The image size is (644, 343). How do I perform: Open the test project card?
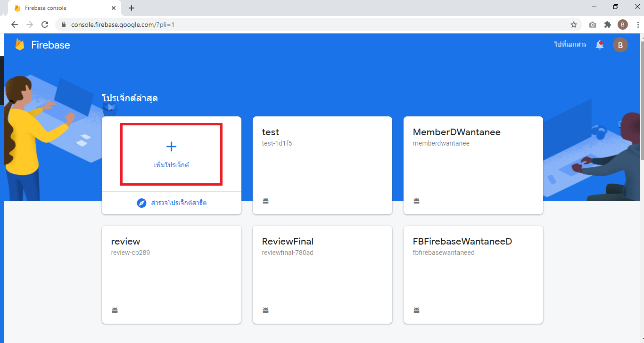pos(322,165)
